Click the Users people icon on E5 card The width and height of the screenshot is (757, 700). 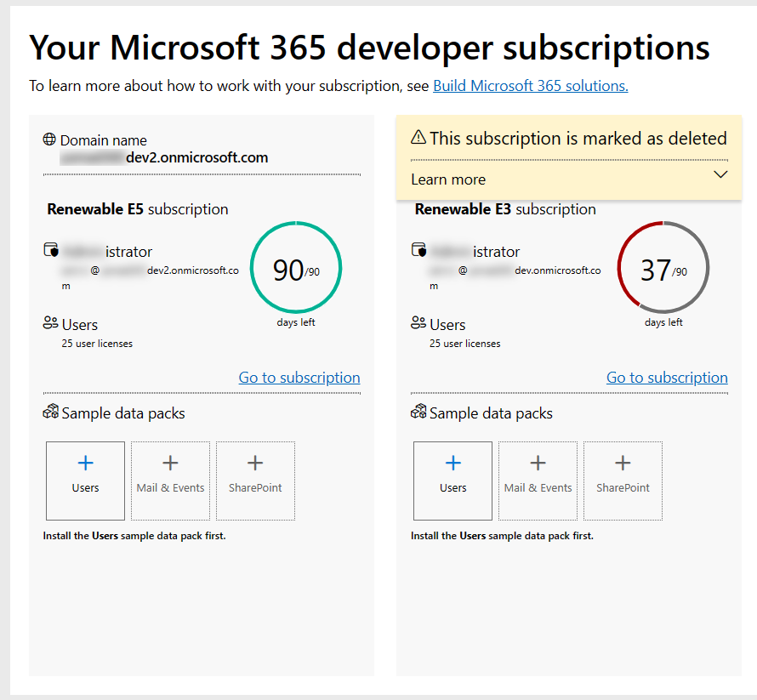[50, 323]
